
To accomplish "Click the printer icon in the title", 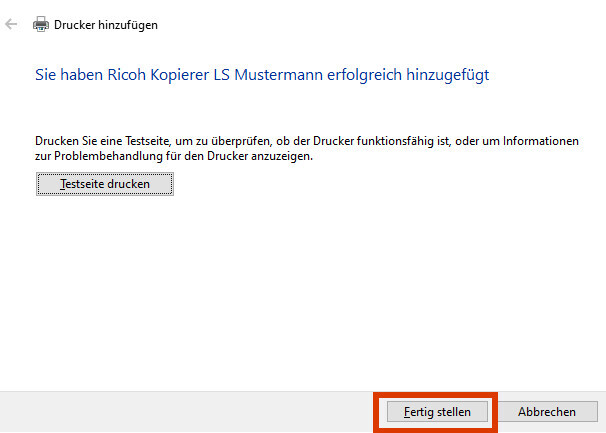I will [x=41, y=24].
